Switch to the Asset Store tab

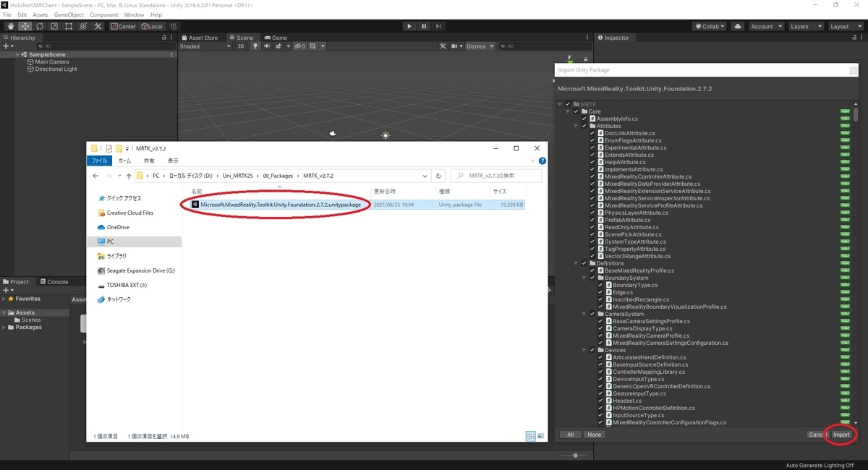[x=199, y=38]
